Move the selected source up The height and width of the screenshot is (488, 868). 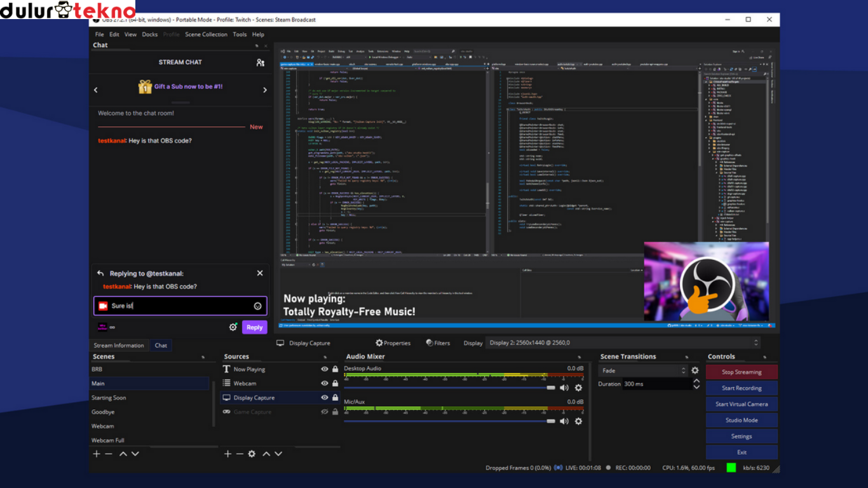(x=266, y=454)
